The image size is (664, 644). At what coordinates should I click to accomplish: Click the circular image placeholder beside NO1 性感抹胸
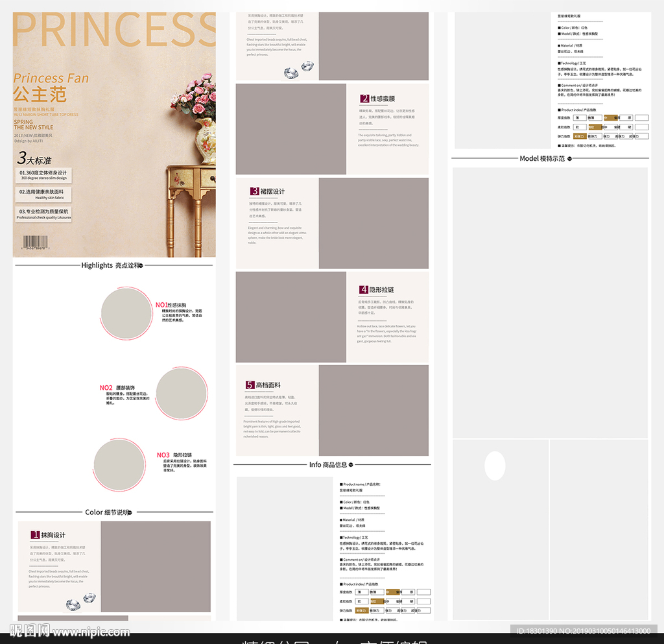pos(127,313)
